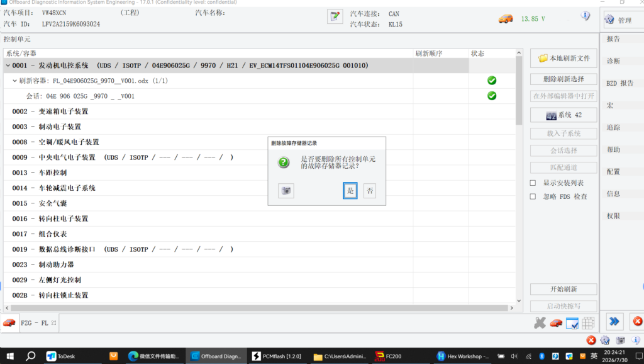Open the 配置 sidebar item
644x364 pixels.
point(613,171)
